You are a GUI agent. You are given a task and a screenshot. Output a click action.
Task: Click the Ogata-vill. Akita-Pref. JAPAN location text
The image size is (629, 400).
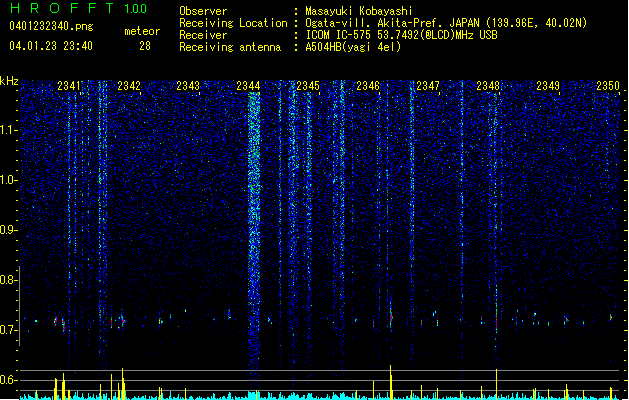pyautogui.click(x=446, y=23)
